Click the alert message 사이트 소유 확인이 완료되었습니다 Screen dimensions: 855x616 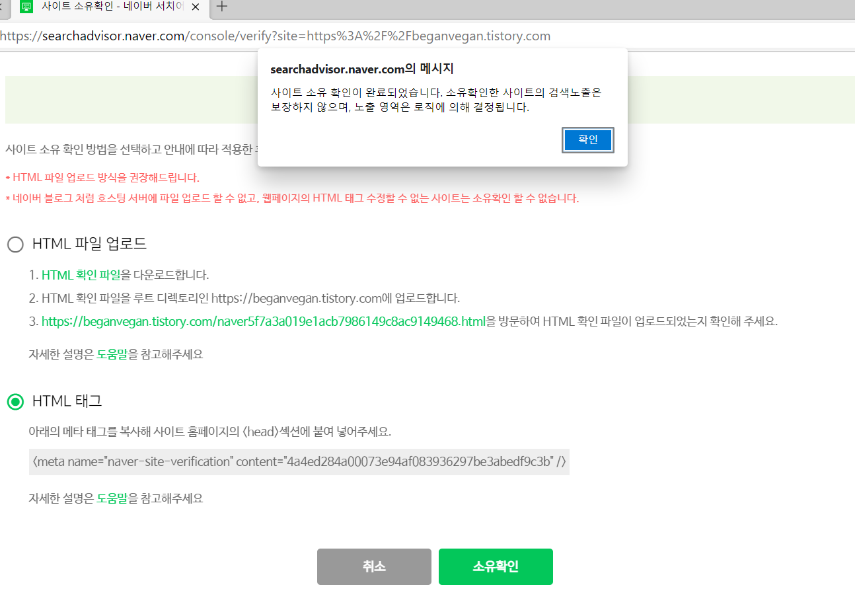[x=436, y=100]
